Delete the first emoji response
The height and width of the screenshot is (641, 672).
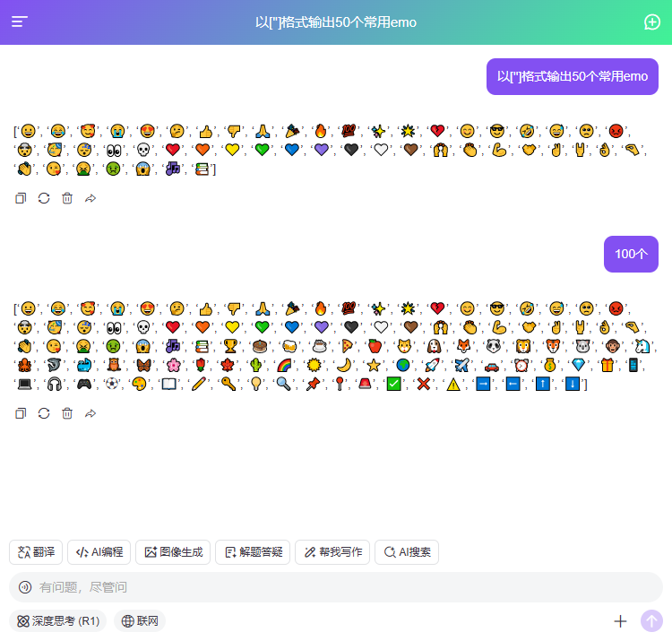(67, 198)
